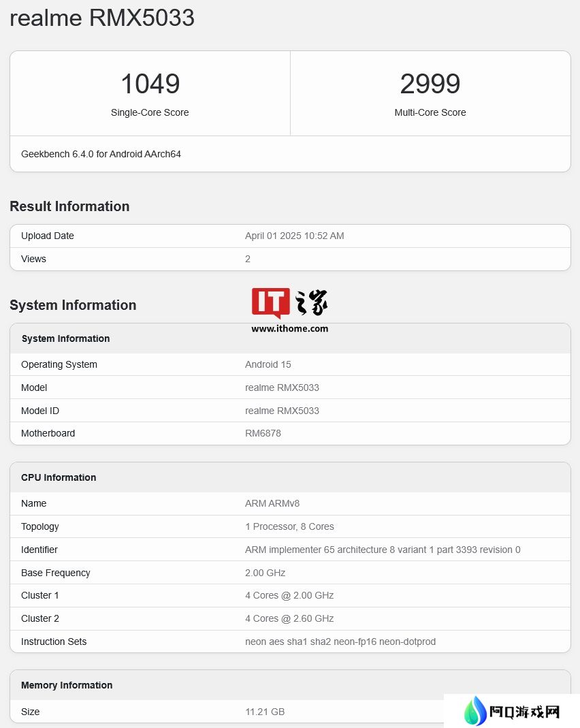Click the Model ID label
This screenshot has height=728, width=580.
click(40, 411)
